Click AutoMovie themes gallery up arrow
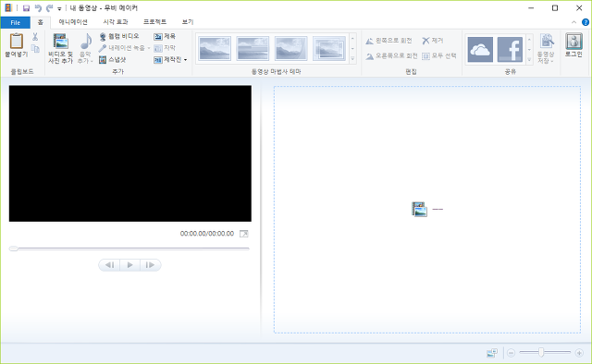Image resolution: width=592 pixels, height=364 pixels. tap(352, 38)
